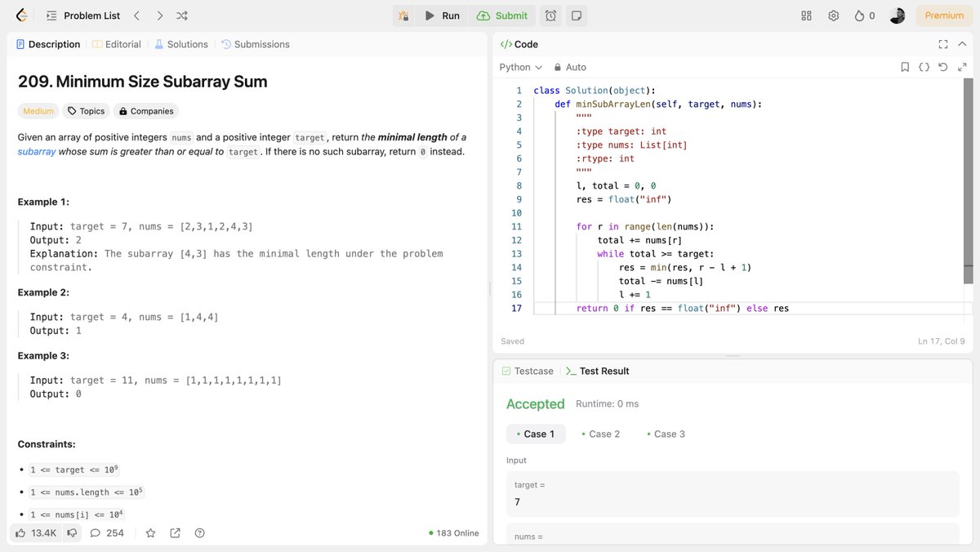Image resolution: width=980 pixels, height=552 pixels.
Task: Open the layout manager icon
Action: click(806, 16)
